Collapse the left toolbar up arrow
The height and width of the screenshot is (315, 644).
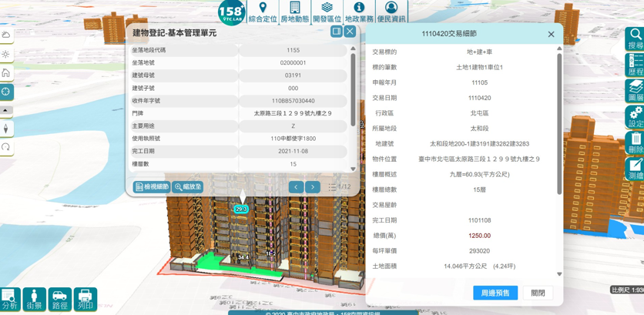coord(6,111)
